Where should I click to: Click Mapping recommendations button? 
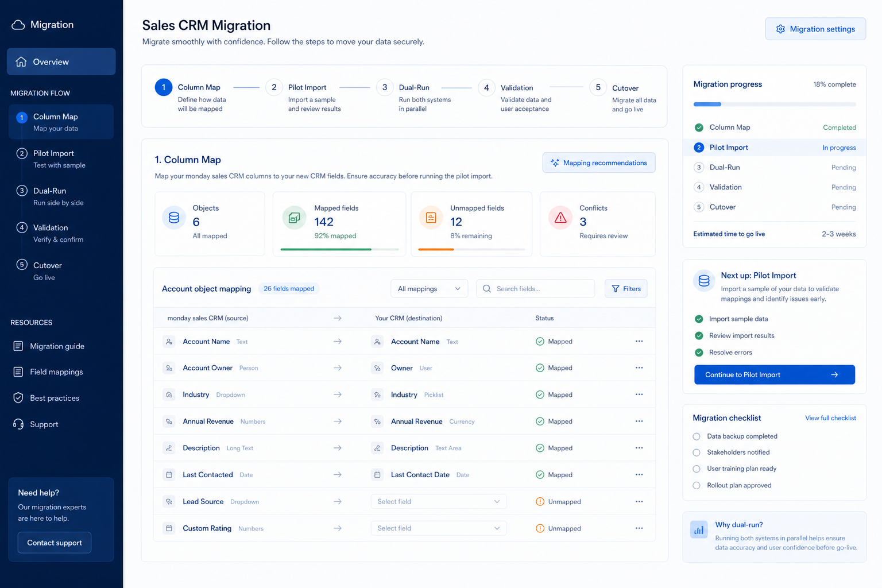click(x=599, y=163)
